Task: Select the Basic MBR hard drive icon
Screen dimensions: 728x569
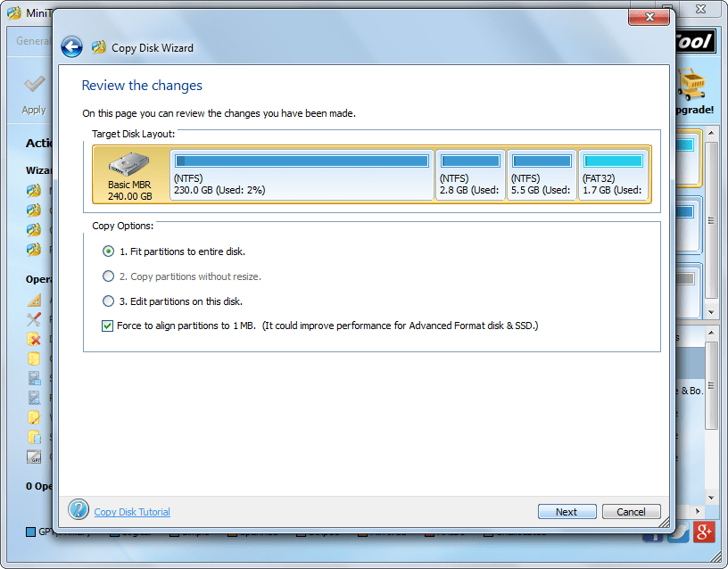Action: tap(129, 164)
